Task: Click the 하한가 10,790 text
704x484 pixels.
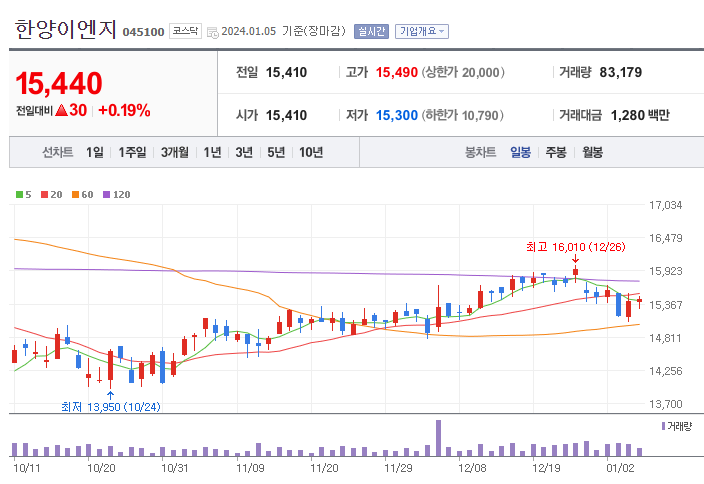Action: point(462,115)
